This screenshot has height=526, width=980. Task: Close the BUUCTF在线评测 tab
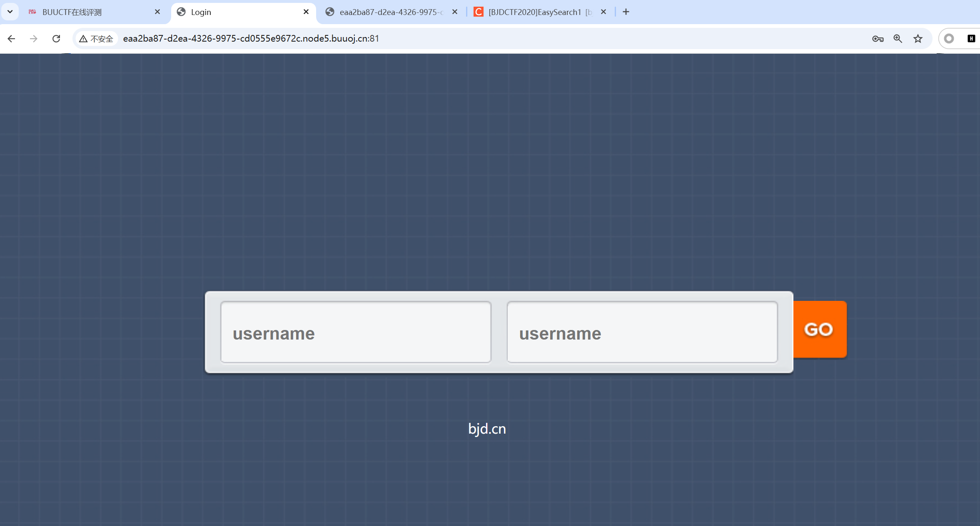(x=157, y=12)
